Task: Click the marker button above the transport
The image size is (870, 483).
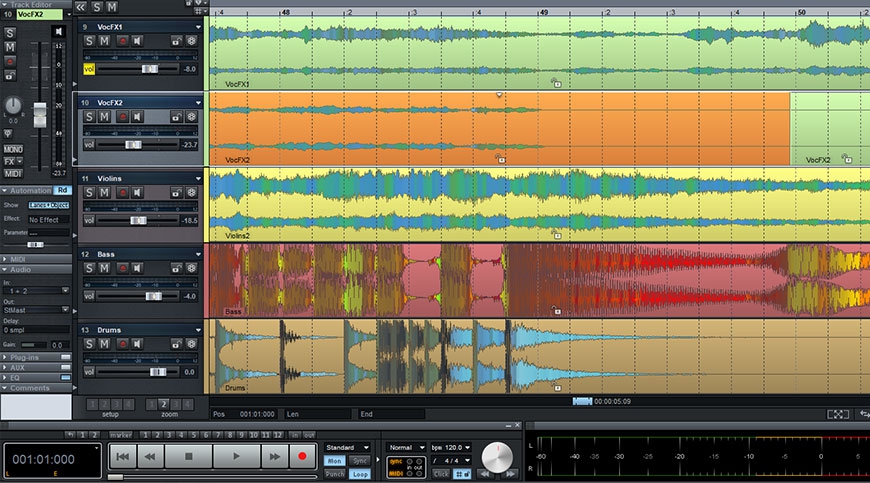Action: 121,435
